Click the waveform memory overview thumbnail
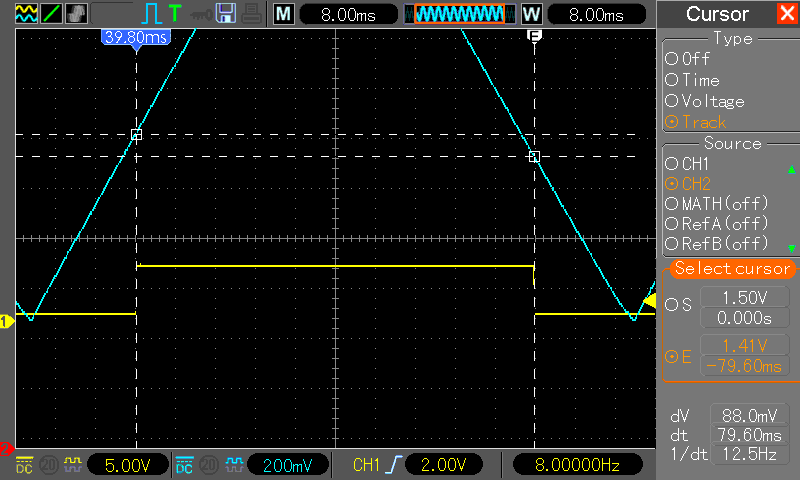Viewport: 800px width, 480px height. click(460, 14)
